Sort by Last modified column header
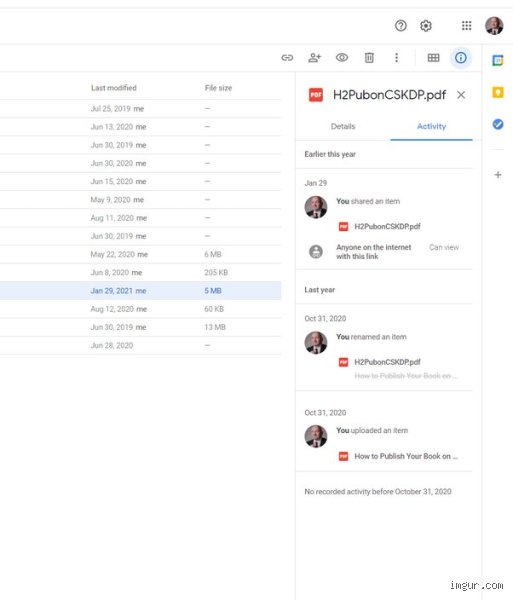Screen dimensions: 513x600 click(114, 88)
